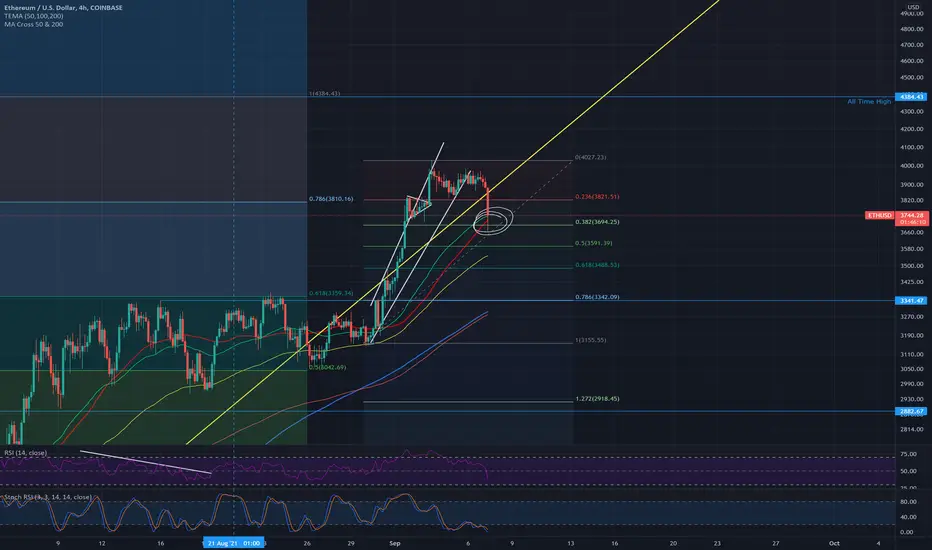Select the Fib label 0(4027.23)

pos(590,158)
